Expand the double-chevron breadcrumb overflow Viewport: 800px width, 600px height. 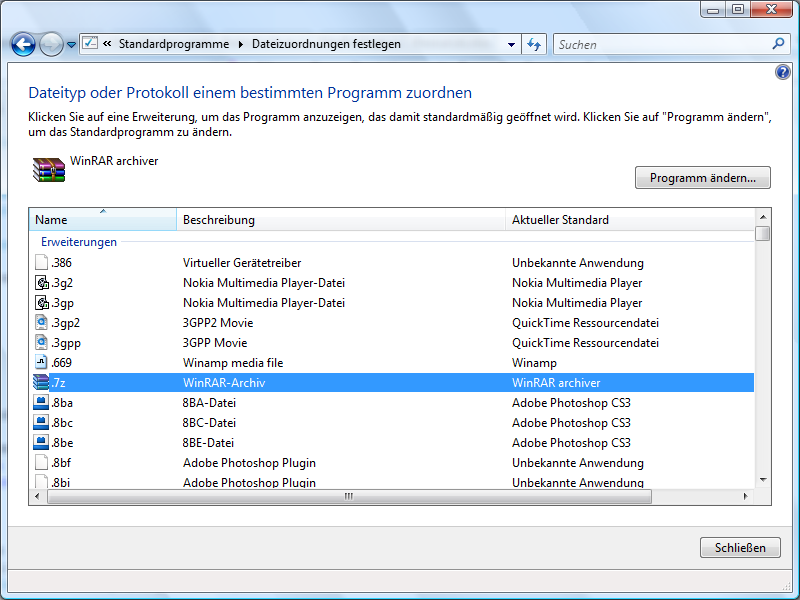tap(107, 44)
